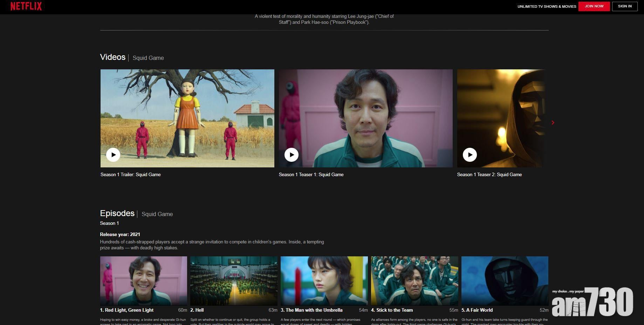Click the Join Now button
The height and width of the screenshot is (325, 644).
594,6
